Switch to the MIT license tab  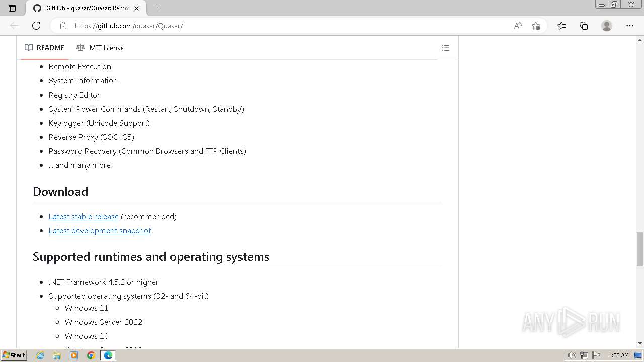[100, 48]
